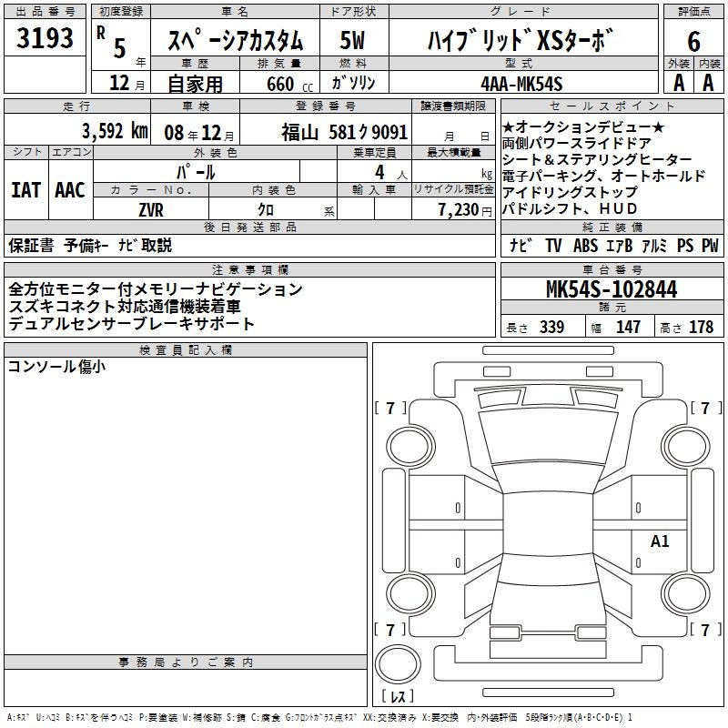This screenshot has width=728, height=728.
Task: Select the recycle deposit 7,230円
Action: click(460, 209)
